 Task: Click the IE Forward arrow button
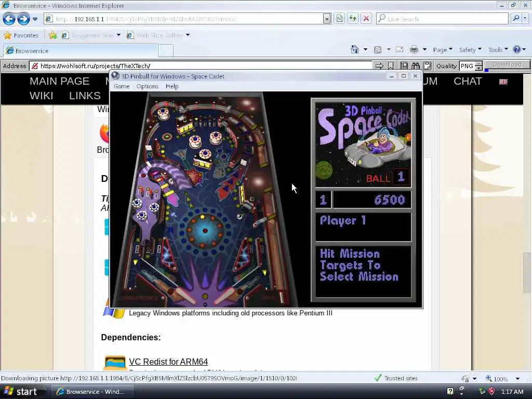tap(23, 19)
